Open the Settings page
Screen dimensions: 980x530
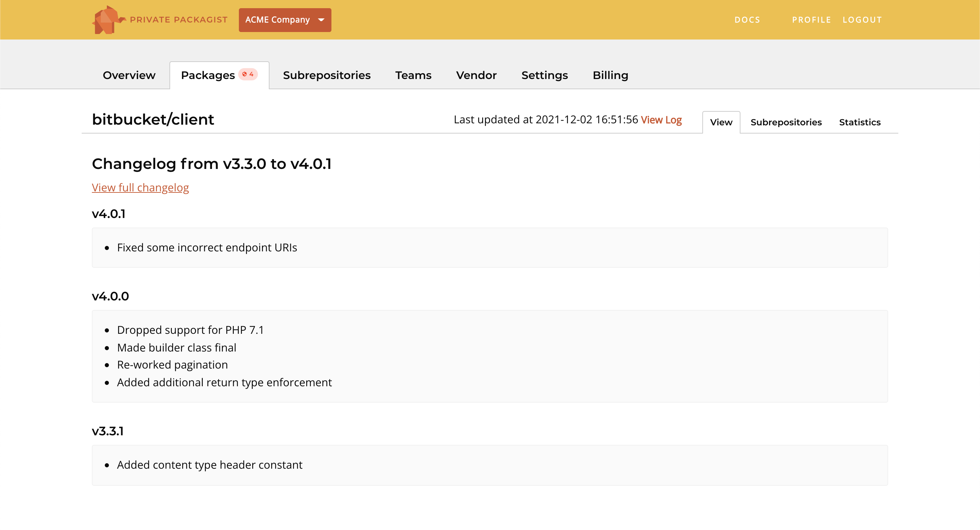coord(544,75)
